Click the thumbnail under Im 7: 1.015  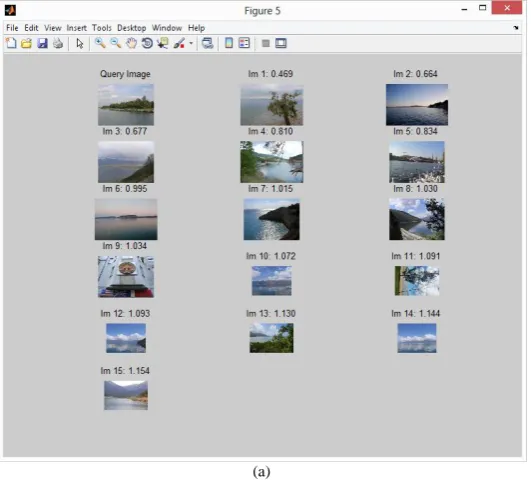[272, 219]
